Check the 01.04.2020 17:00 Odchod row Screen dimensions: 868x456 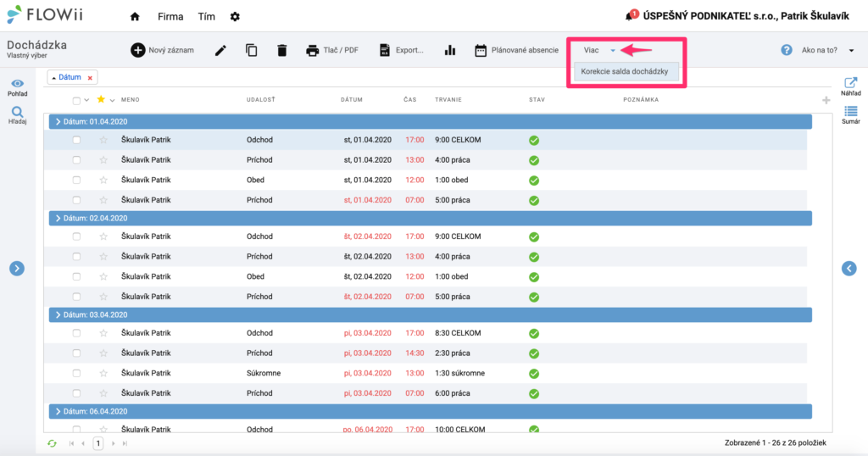(76, 140)
